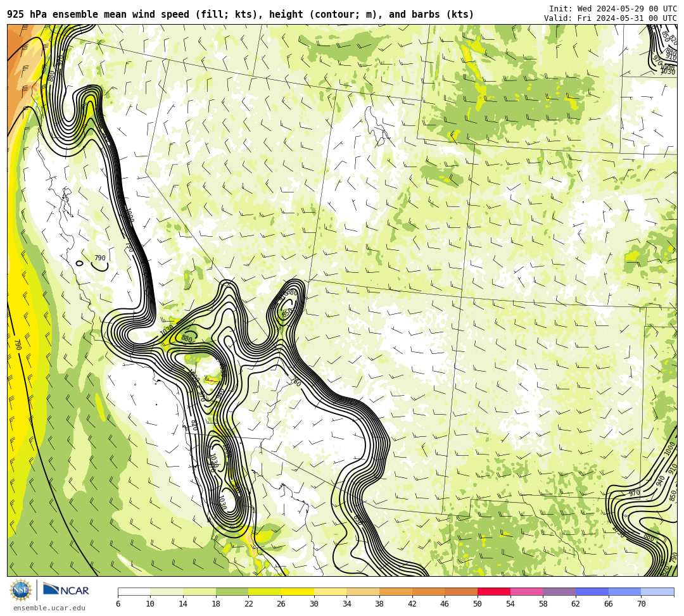Pick the light green 14–18 kts segment

199,591
